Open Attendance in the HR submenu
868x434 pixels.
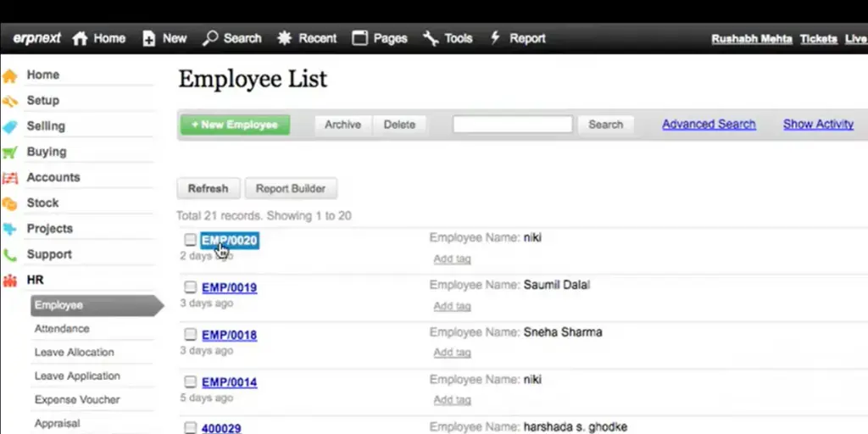tap(62, 329)
